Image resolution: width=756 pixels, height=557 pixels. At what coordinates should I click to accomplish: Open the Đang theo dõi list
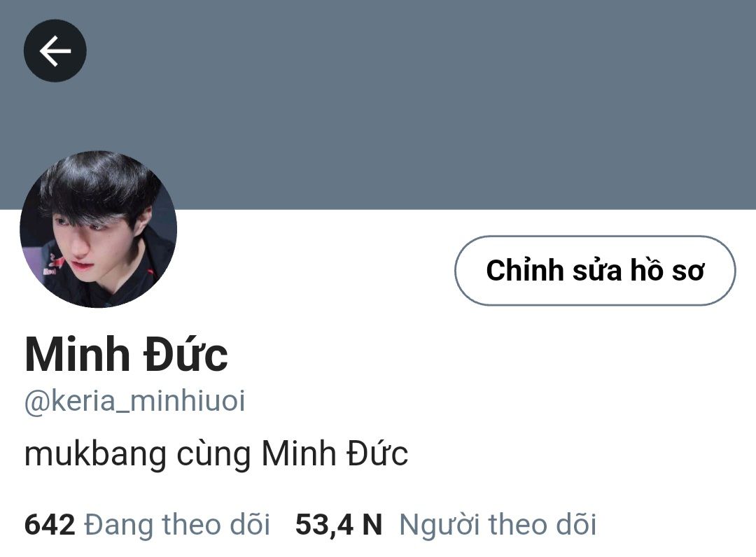[177, 524]
